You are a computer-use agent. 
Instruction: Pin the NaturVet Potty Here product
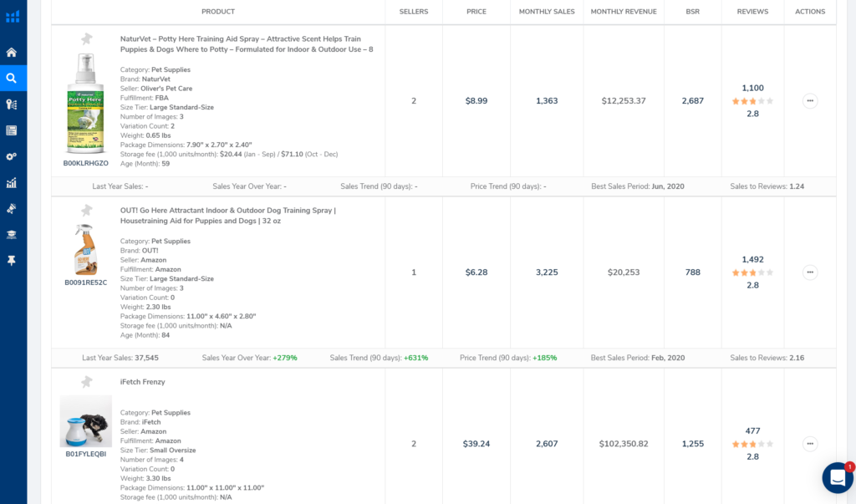(87, 39)
